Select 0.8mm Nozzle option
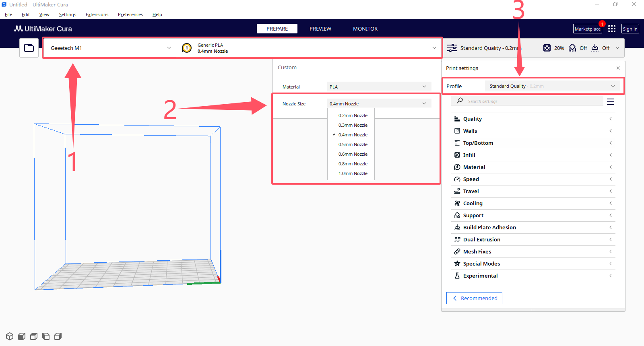This screenshot has width=644, height=346. (351, 164)
